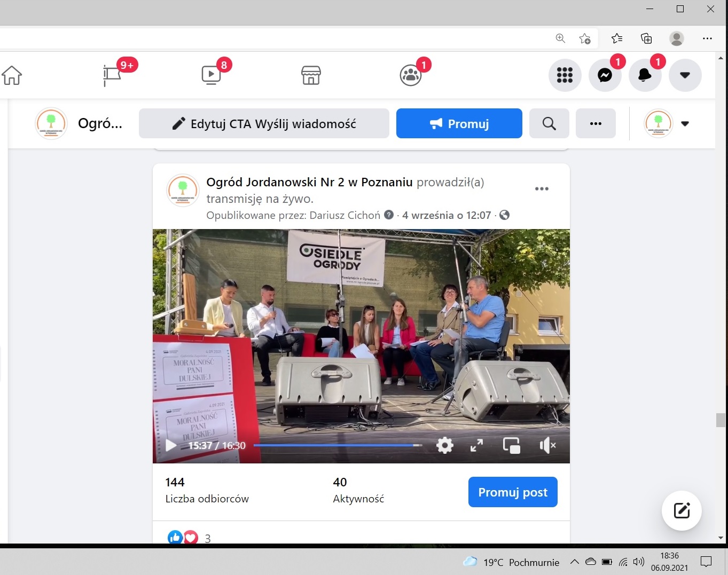Image resolution: width=728 pixels, height=575 pixels.
Task: Open the Groups icon
Action: pos(410,75)
